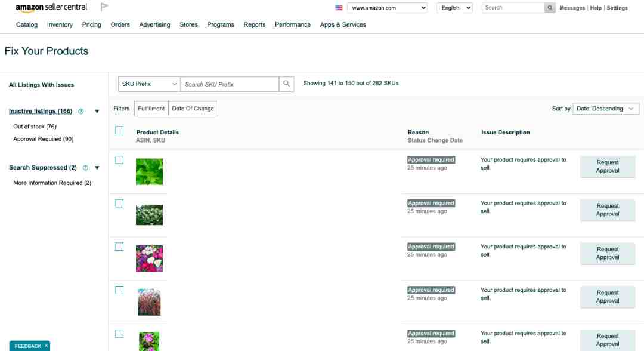Focus the top Search input field
The height and width of the screenshot is (351, 644).
coord(513,8)
